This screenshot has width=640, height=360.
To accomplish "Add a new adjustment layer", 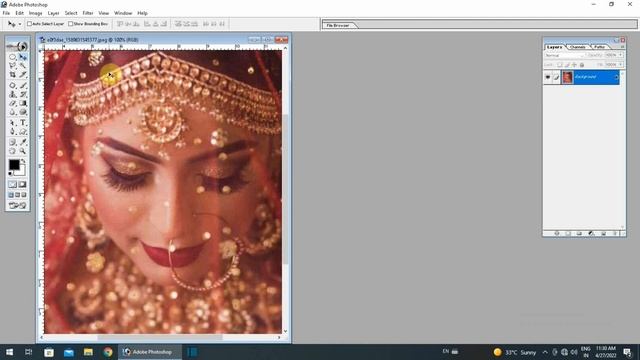I will [x=591, y=233].
